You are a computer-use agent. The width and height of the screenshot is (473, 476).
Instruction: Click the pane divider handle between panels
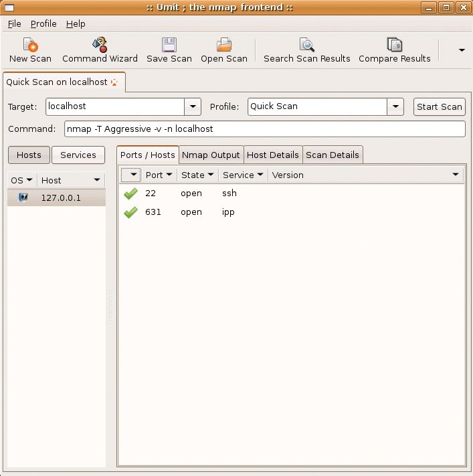click(111, 306)
